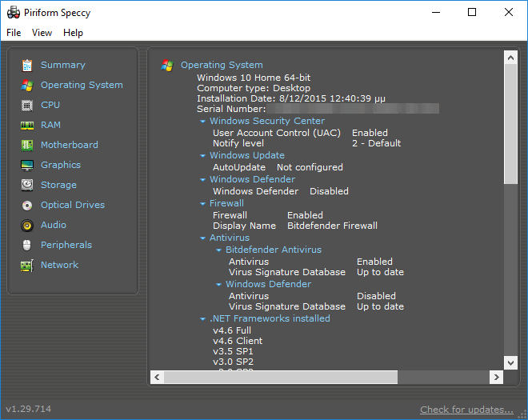Click the RAM module icon
528x420 pixels.
tap(27, 126)
